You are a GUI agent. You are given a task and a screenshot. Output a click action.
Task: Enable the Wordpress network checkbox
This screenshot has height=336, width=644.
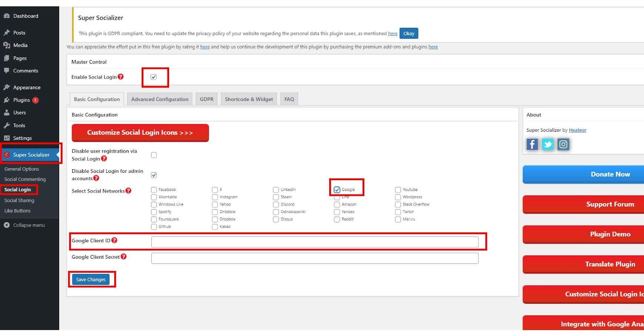(398, 197)
